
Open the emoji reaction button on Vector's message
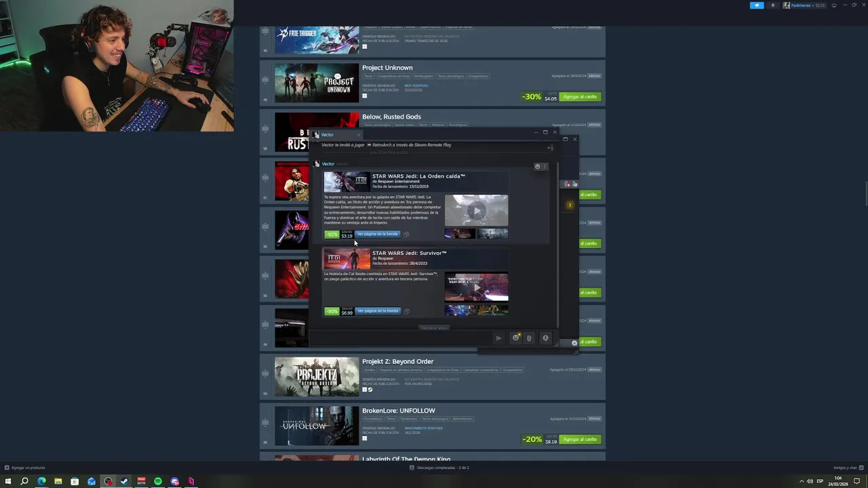click(x=537, y=166)
